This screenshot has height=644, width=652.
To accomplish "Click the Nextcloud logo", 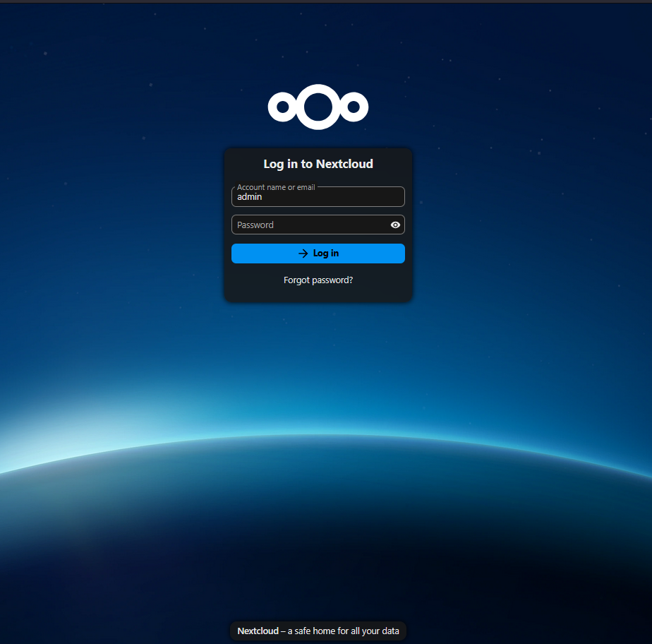I will pos(318,107).
